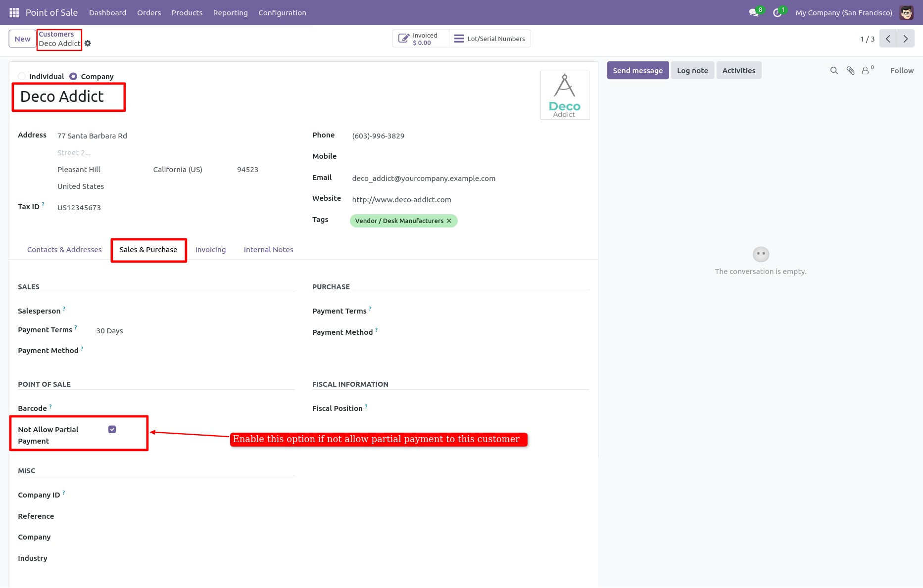Go to next record arrow
This screenshot has width=923, height=588.
[906, 39]
